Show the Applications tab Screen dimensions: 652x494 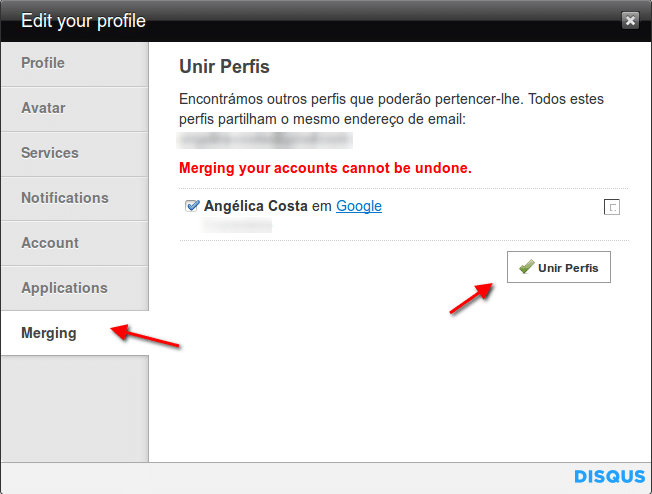coord(64,288)
